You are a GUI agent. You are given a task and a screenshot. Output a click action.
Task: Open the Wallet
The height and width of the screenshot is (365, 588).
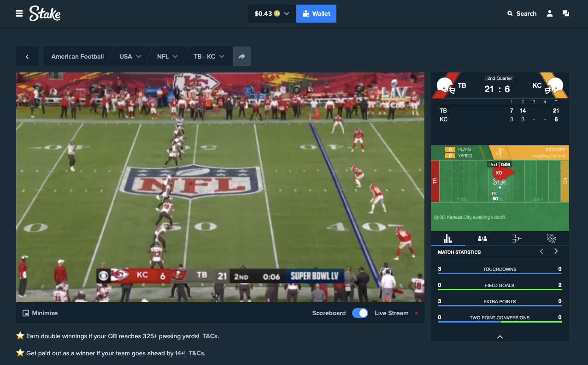(316, 13)
